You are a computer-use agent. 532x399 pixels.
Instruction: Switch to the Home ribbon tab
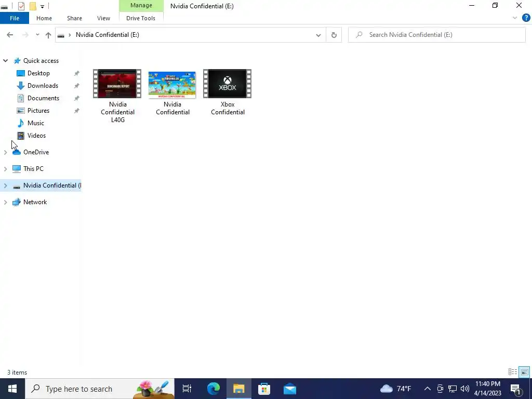(44, 18)
